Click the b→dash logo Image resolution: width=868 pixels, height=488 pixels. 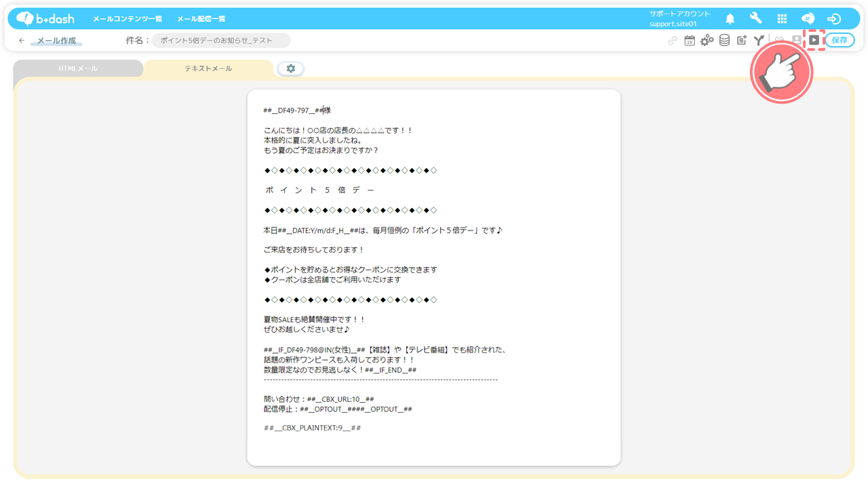pyautogui.click(x=45, y=18)
